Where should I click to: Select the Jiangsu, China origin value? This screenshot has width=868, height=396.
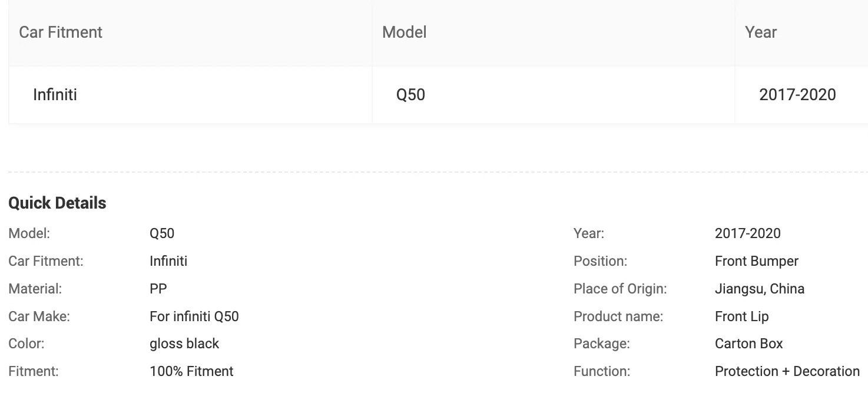760,289
